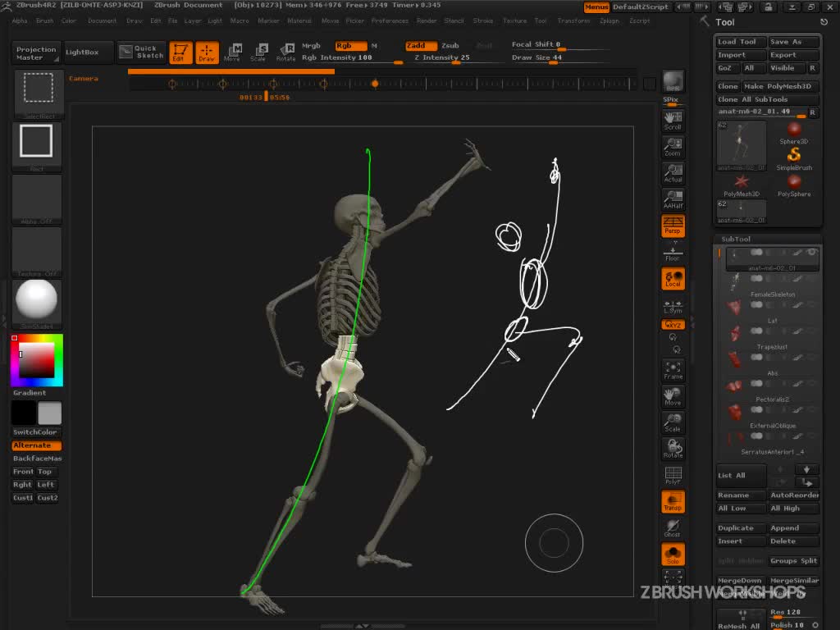Viewport: 840px width, 630px height.
Task: Open the Document menu
Action: (x=102, y=21)
